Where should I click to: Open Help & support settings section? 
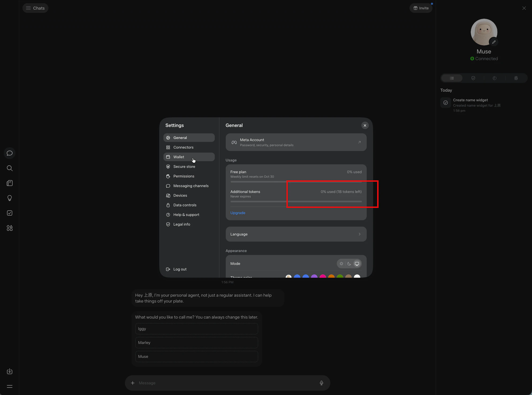[x=189, y=215]
